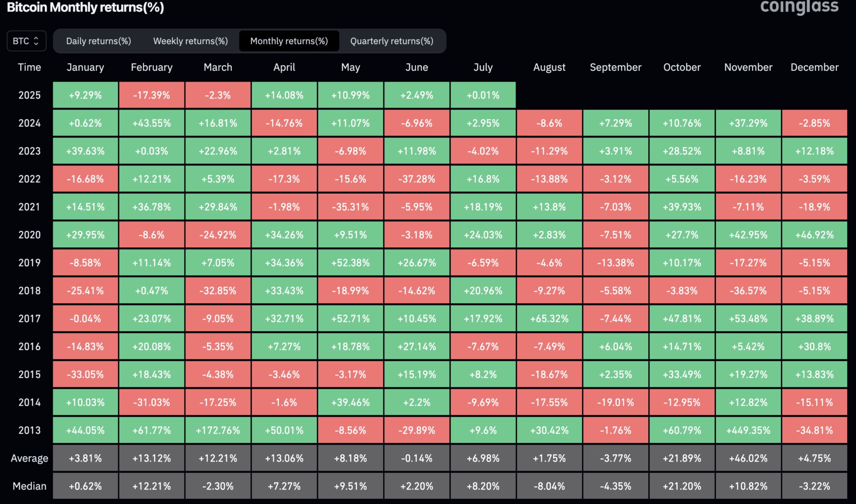Open the BTC coin selector dropdown
Image resolution: width=856 pixels, height=504 pixels.
pos(26,41)
